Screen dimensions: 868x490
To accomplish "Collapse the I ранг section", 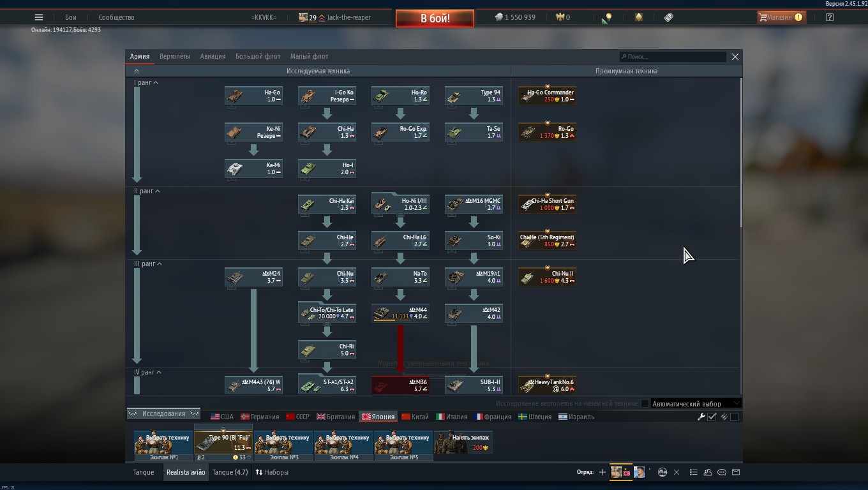I will coord(146,83).
